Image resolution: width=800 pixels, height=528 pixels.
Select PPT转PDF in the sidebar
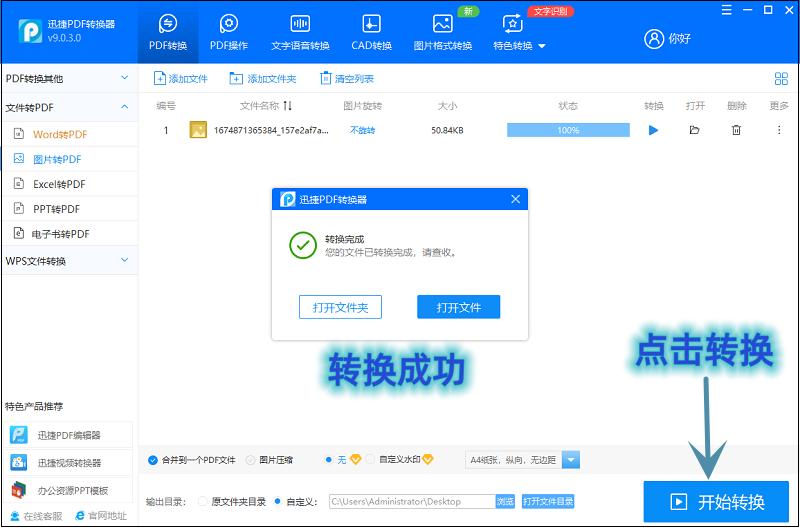point(69,209)
